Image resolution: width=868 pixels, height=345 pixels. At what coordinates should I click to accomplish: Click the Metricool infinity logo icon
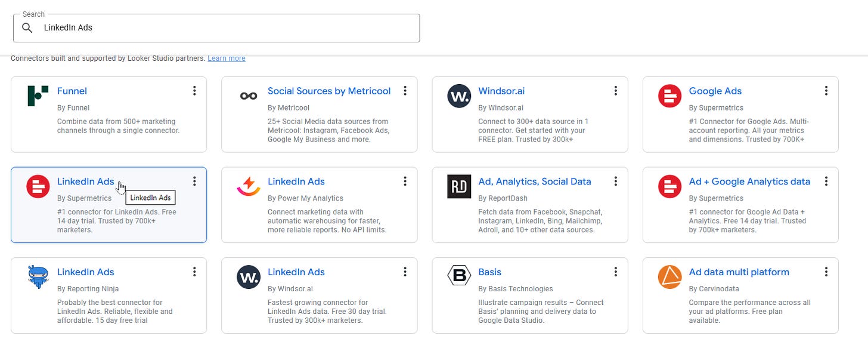[249, 96]
